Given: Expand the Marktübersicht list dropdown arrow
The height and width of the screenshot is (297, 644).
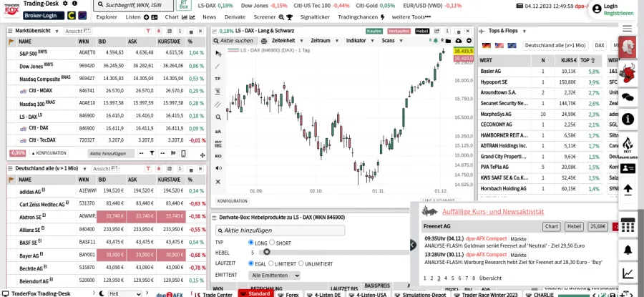Looking at the screenshot, I should point(59,31).
